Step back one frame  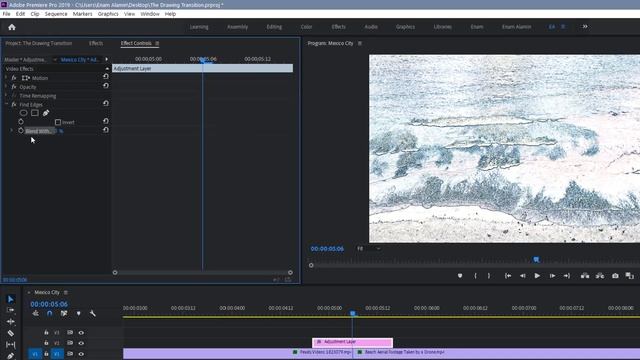tap(522, 276)
